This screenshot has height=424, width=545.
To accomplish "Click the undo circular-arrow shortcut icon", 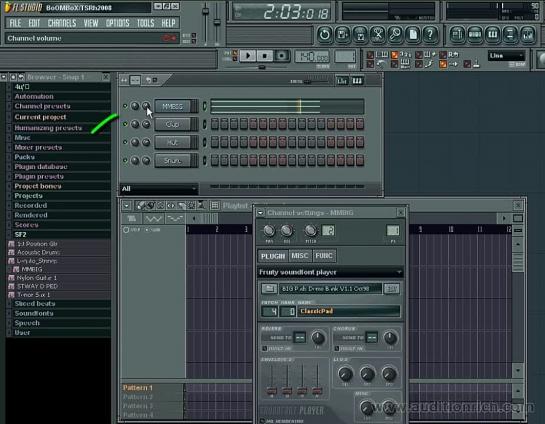I will click(x=324, y=34).
